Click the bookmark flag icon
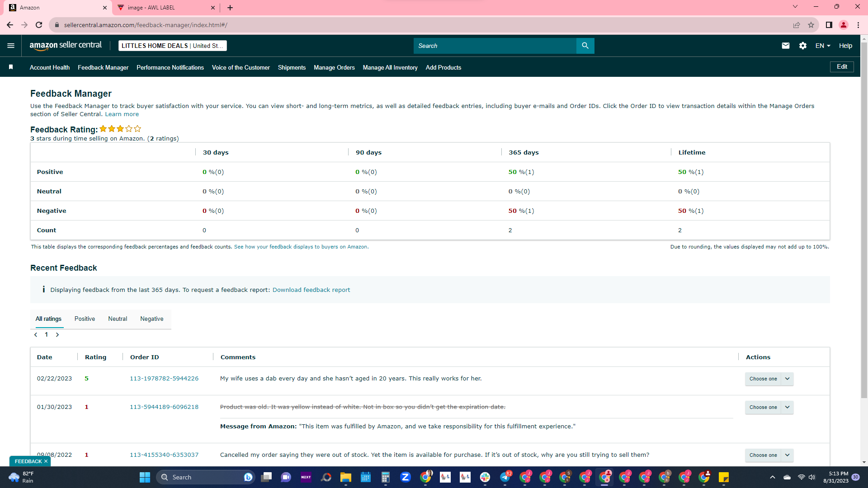This screenshot has width=868, height=488. pyautogui.click(x=11, y=67)
